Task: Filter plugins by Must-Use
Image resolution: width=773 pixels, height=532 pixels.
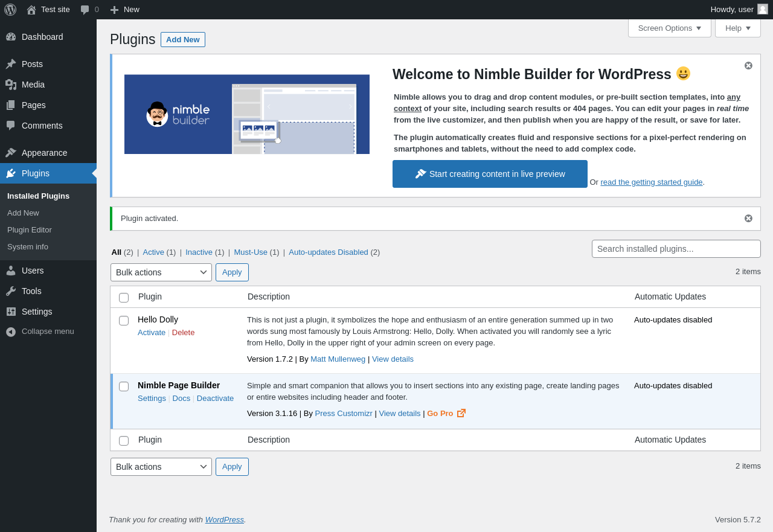Action: pos(251,252)
